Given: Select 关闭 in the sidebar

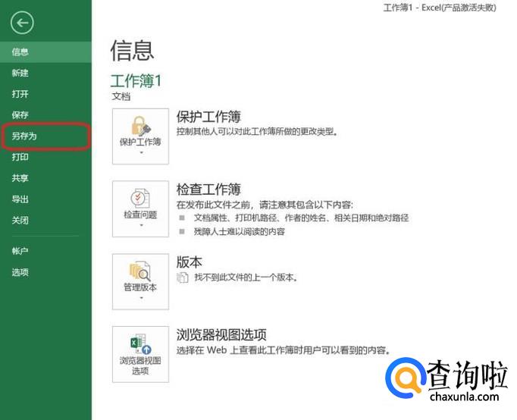Looking at the screenshot, I should tap(45, 220).
